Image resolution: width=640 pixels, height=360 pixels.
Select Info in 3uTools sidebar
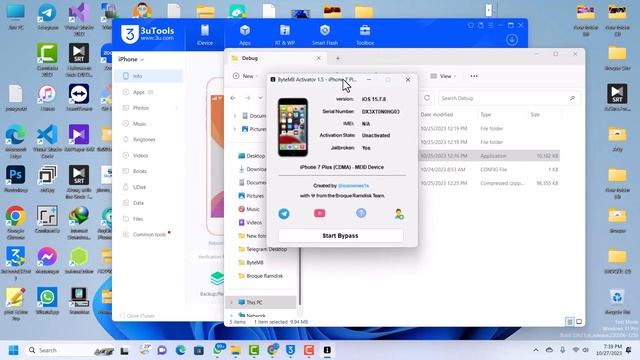(x=148, y=76)
